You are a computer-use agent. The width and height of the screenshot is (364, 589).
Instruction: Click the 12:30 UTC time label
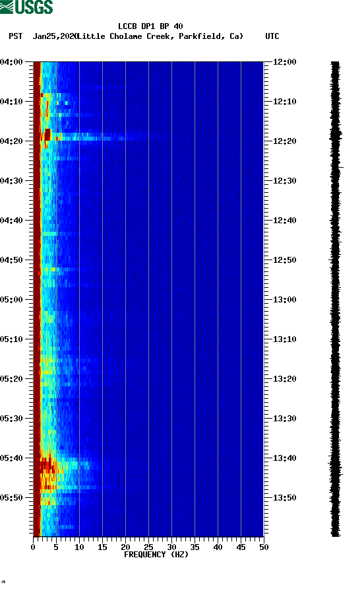point(285,181)
